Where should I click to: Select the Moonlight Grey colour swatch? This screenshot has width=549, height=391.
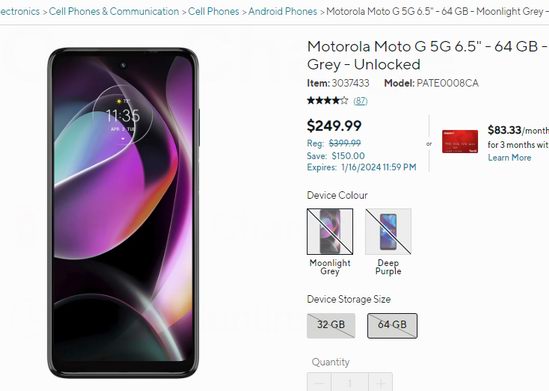tap(330, 231)
